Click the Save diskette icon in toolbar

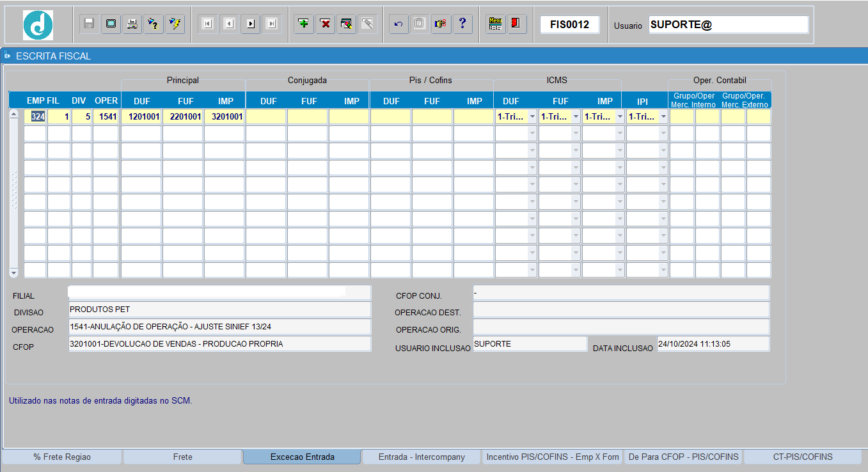(x=89, y=24)
